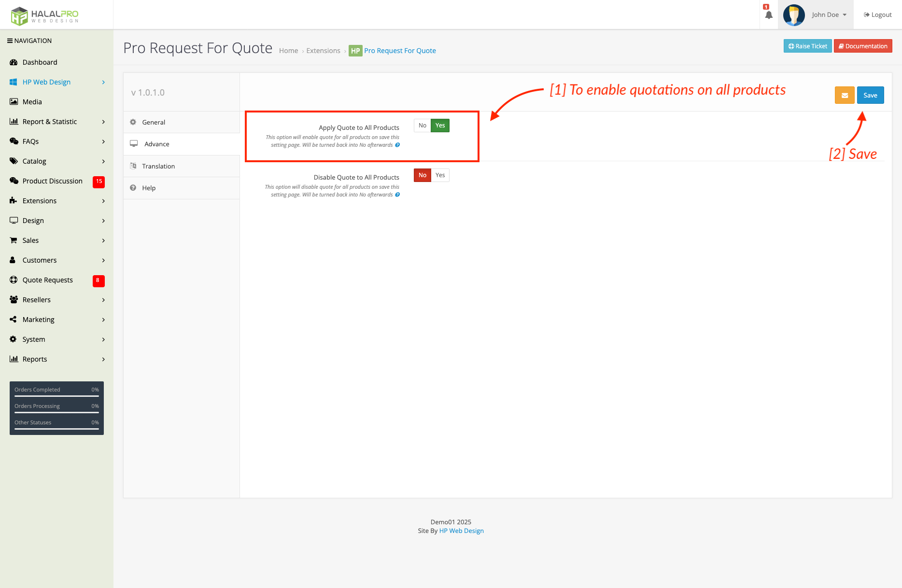Open the John Doe account dropdown
The width and height of the screenshot is (902, 588).
(829, 15)
